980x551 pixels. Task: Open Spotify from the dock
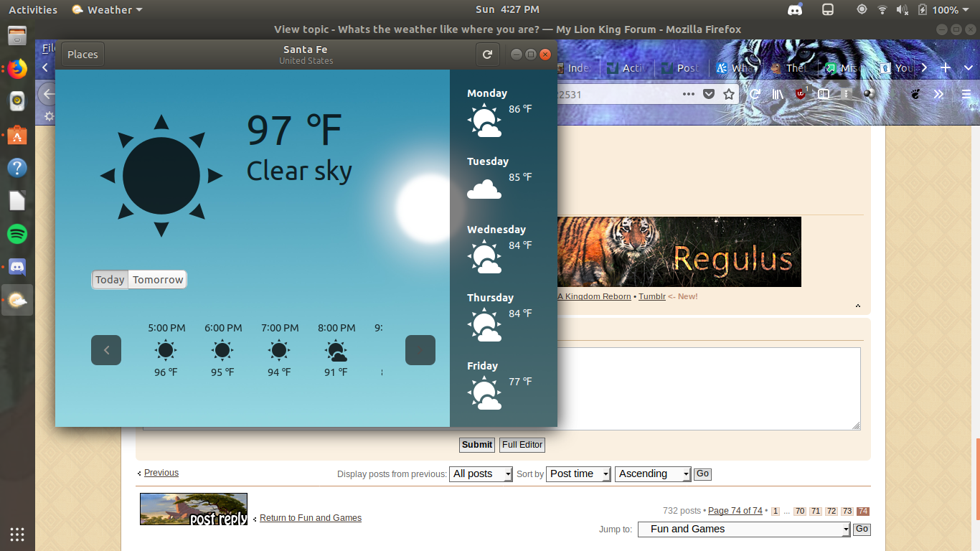point(17,234)
